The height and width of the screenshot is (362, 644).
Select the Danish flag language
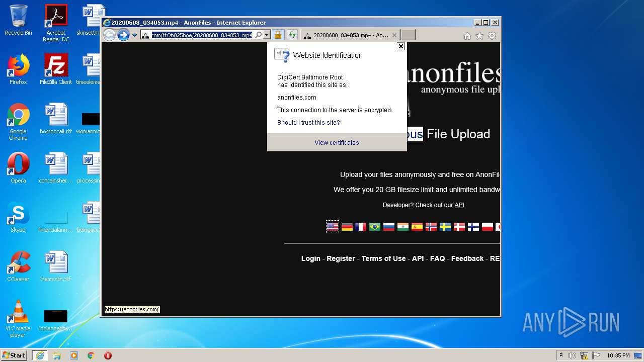[459, 227]
